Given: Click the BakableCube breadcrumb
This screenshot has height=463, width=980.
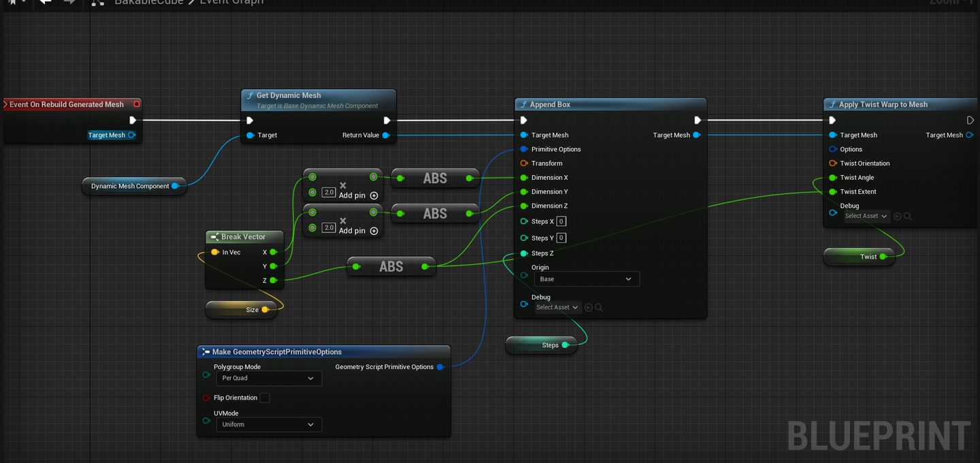Looking at the screenshot, I should (148, 3).
